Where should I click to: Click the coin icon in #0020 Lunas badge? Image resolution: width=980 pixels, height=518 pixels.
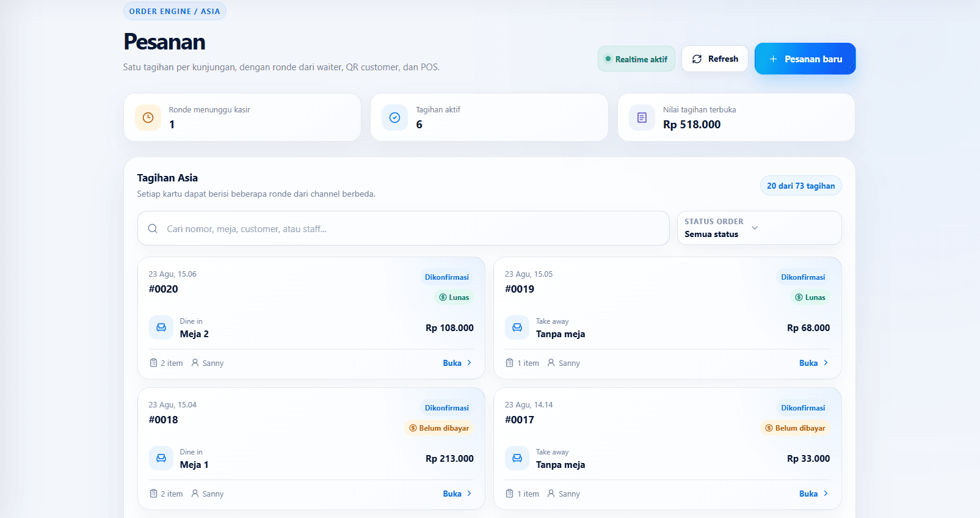pyautogui.click(x=443, y=297)
